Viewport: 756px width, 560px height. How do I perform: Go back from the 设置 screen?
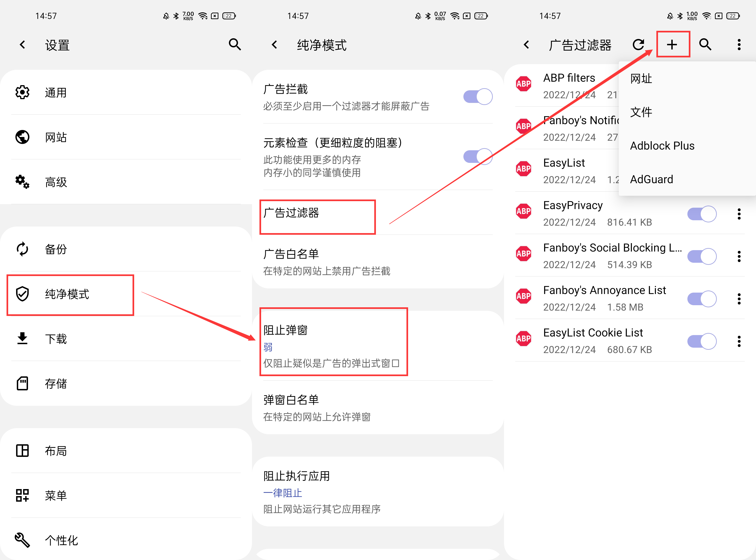pos(22,45)
